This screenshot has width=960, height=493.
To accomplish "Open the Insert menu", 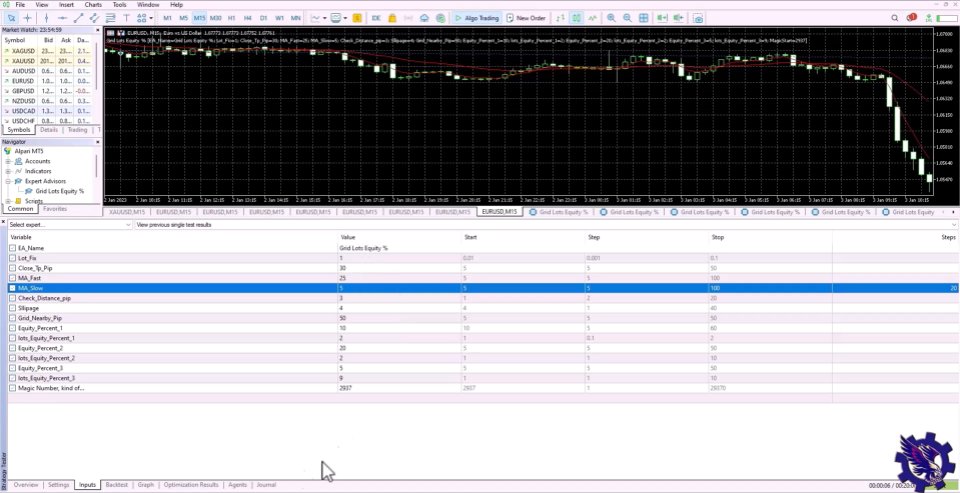I will [x=67, y=4].
